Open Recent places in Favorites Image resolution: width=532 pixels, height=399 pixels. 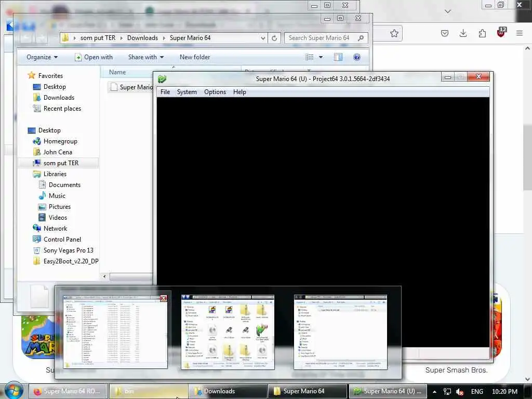pos(62,109)
